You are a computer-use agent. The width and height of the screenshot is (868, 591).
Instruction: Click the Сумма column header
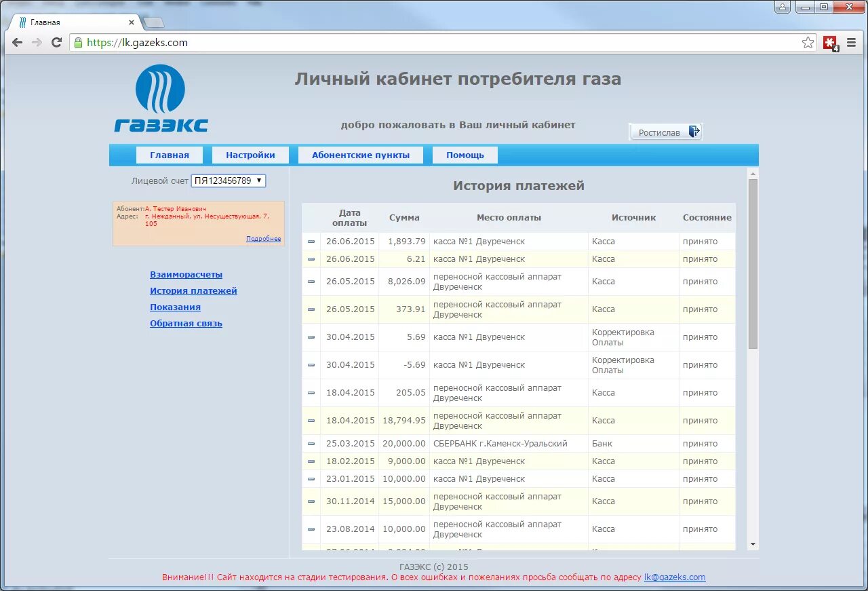(404, 218)
